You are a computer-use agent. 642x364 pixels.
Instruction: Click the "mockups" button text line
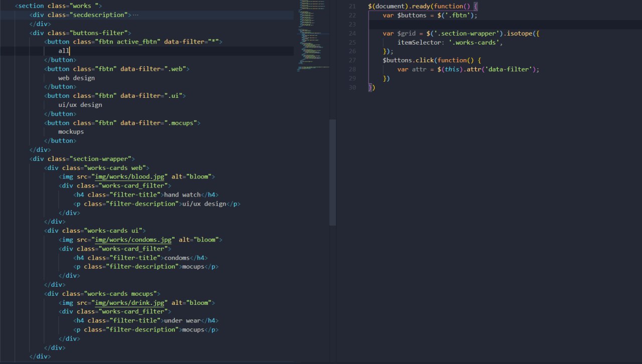[x=71, y=132]
